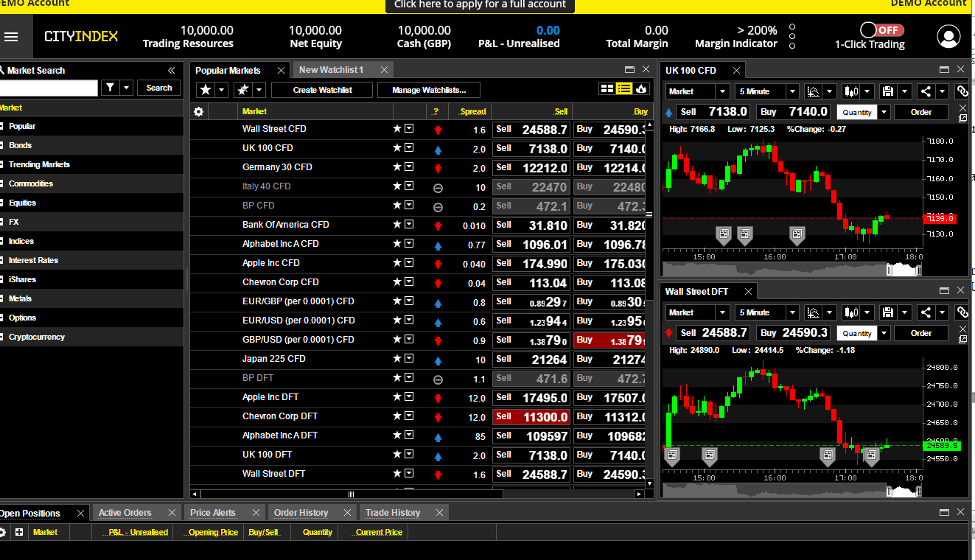This screenshot has height=560, width=975.
Task: Open Open Positions settings gear icon
Action: (x=3, y=532)
